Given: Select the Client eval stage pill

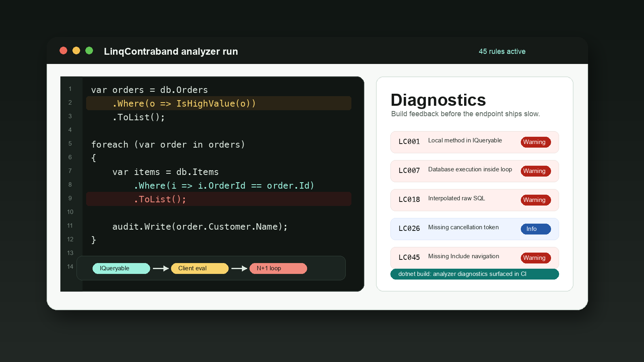Looking at the screenshot, I should [x=200, y=268].
